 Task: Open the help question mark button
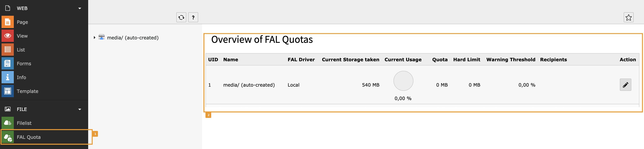tap(193, 17)
